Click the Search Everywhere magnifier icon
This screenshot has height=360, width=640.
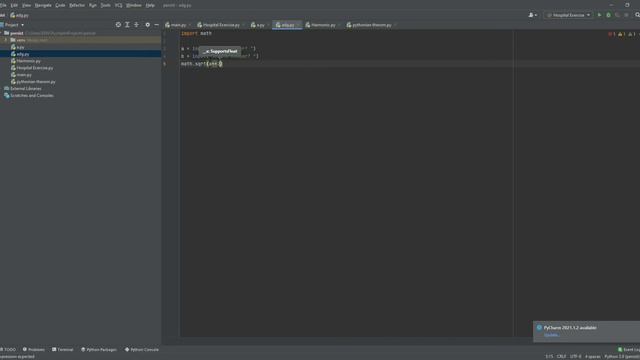tap(637, 15)
